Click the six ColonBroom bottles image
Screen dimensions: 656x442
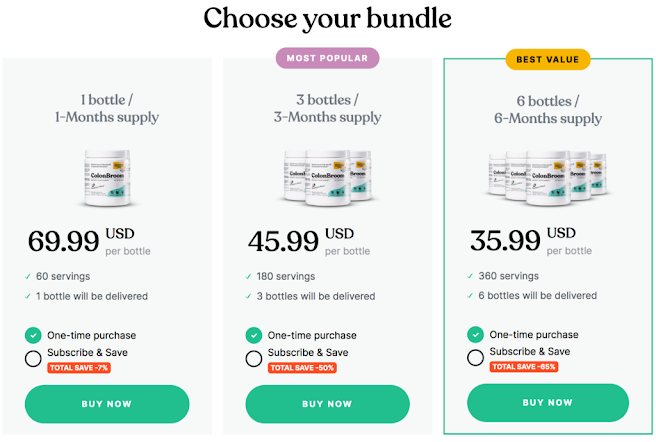pos(547,177)
